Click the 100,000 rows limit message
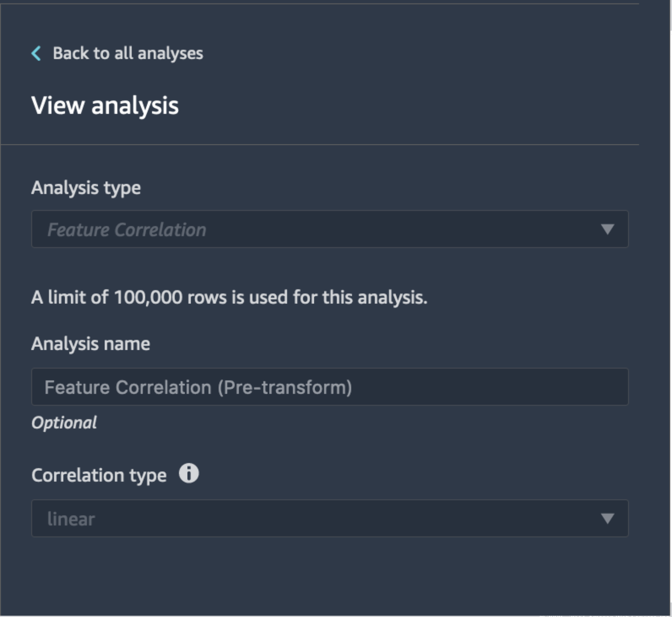This screenshot has height=617, width=672. click(229, 297)
